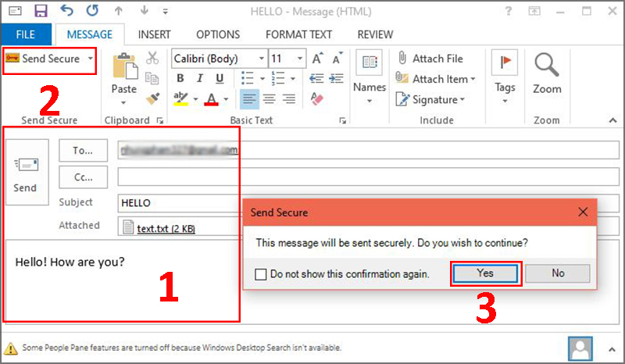Screen dimensions: 625x364
Task: Go to previous item up arrow
Action: 119,11
